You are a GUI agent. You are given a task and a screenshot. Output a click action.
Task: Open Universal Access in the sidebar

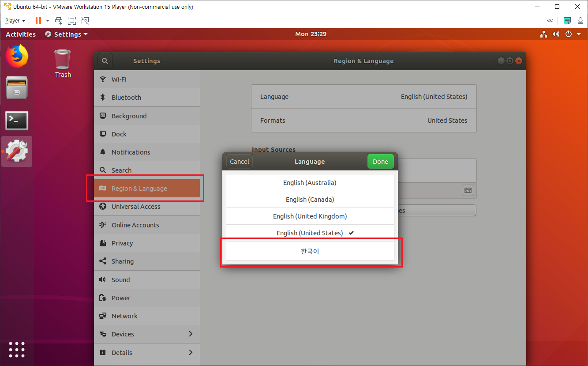tap(147, 207)
